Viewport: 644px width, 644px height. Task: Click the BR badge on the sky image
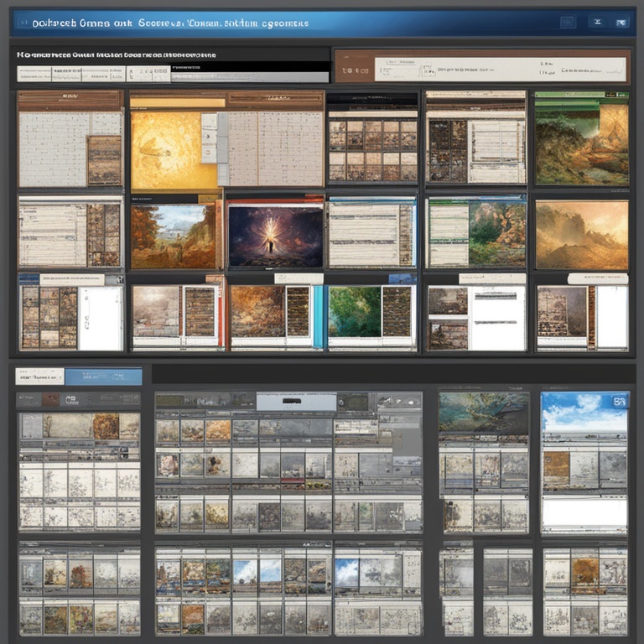[619, 402]
